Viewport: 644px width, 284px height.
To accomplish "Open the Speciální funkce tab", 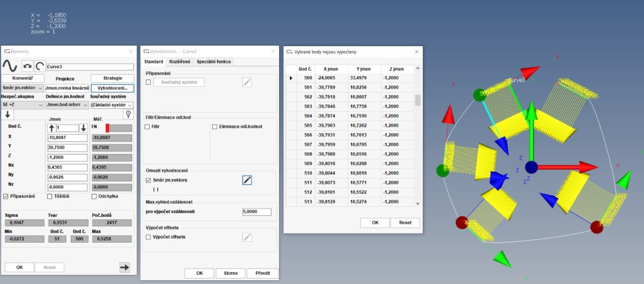I will coord(214,62).
